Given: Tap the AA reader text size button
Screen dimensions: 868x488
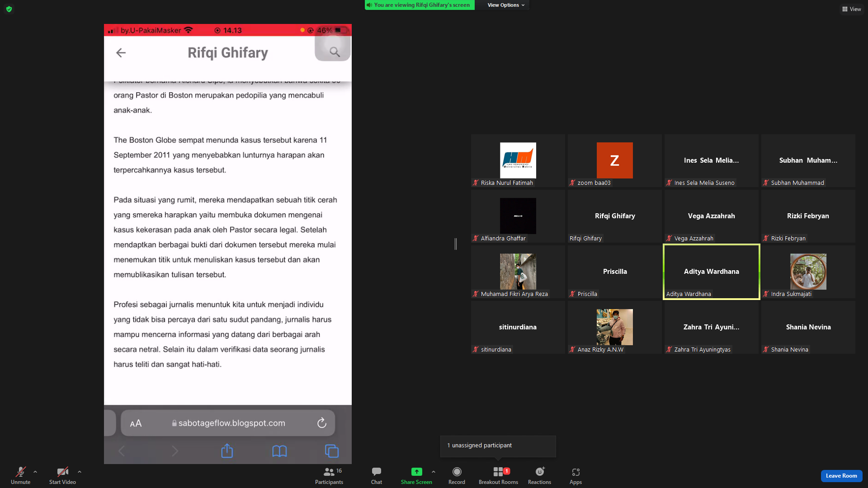Looking at the screenshot, I should (x=136, y=423).
